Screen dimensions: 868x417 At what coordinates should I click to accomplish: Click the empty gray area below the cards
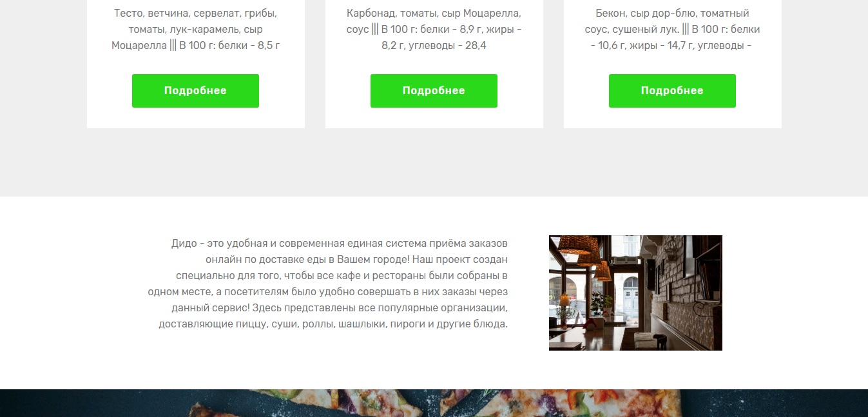434,162
